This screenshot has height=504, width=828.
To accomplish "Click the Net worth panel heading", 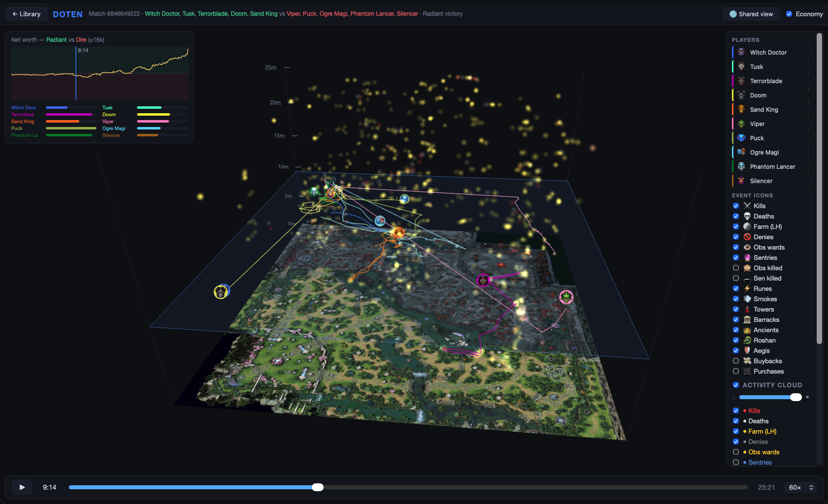I will point(58,40).
